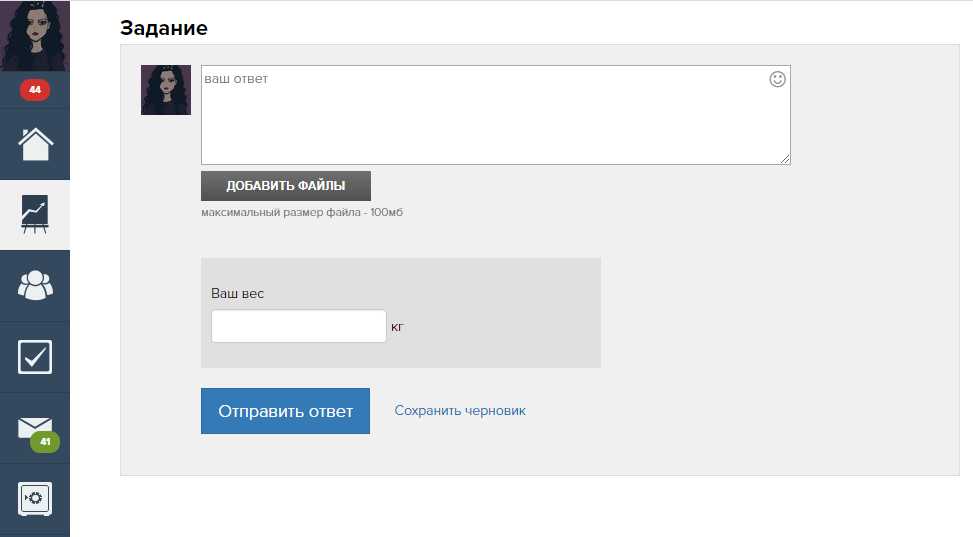Open the checkmark tasks section
The width and height of the screenshot is (973, 537).
35,357
